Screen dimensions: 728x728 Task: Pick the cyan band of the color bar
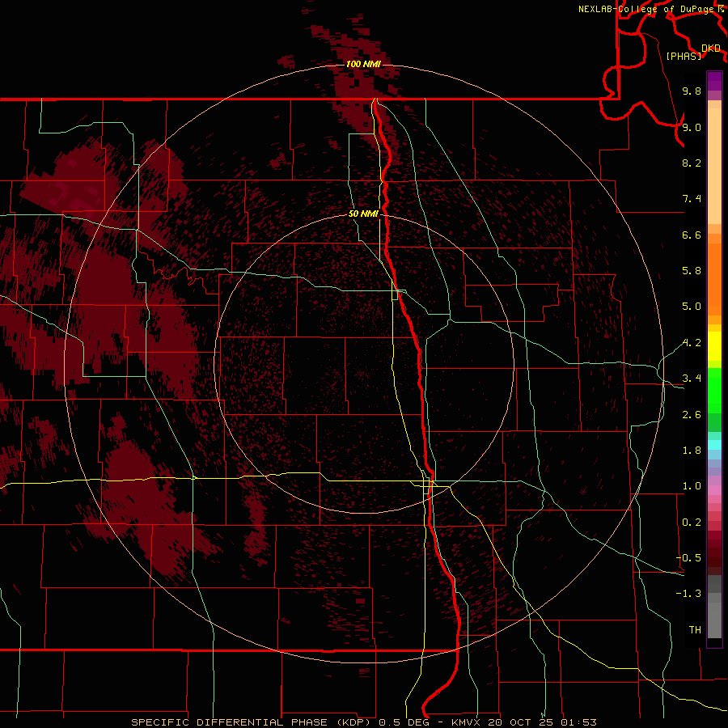tap(714, 445)
